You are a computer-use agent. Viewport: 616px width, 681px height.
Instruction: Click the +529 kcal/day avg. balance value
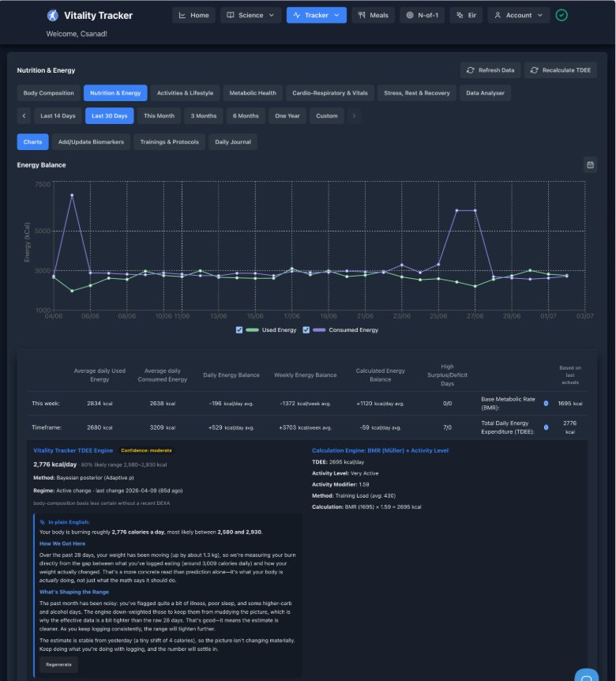tap(231, 427)
